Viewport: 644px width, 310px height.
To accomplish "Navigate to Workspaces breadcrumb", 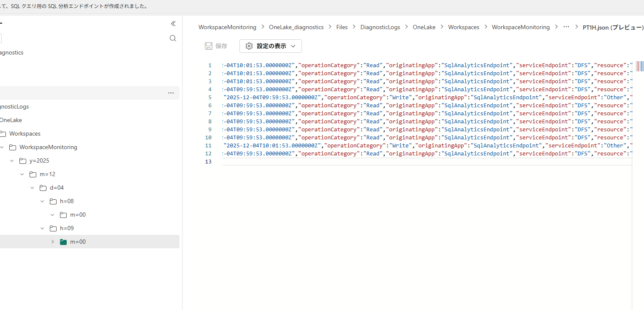I will point(464,27).
